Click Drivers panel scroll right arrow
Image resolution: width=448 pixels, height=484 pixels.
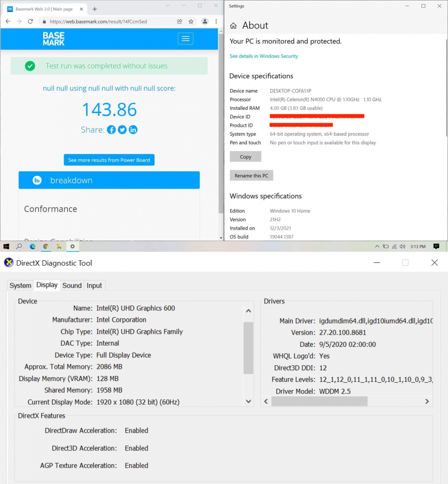pyautogui.click(x=427, y=401)
